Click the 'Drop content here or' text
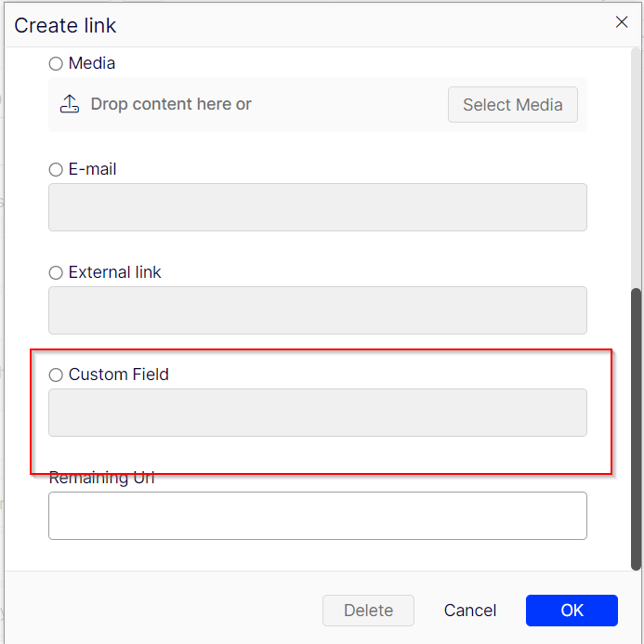 coord(171,104)
